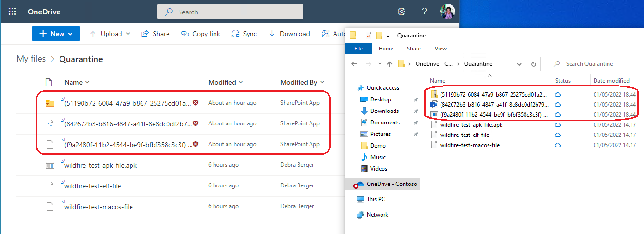This screenshot has width=644, height=234.
Task: Click the help question mark icon
Action: pos(424,12)
